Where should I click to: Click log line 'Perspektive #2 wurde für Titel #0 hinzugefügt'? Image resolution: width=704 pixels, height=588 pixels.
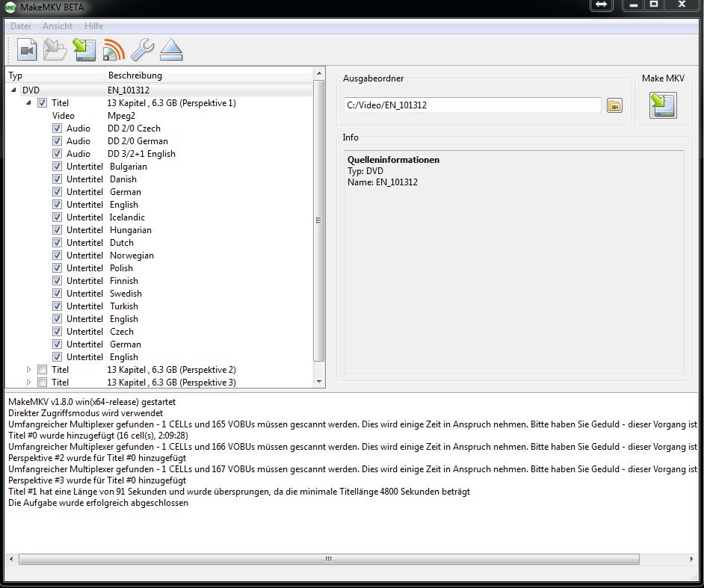click(97, 458)
